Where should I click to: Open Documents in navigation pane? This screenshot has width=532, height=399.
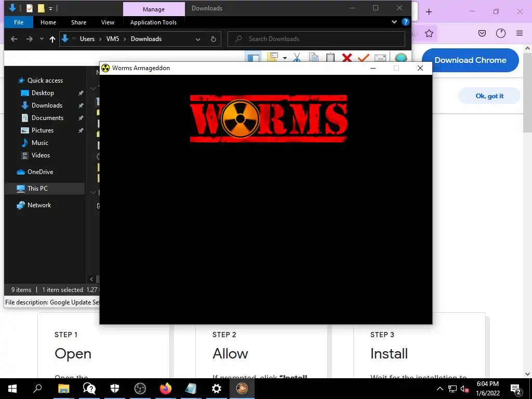click(x=47, y=118)
